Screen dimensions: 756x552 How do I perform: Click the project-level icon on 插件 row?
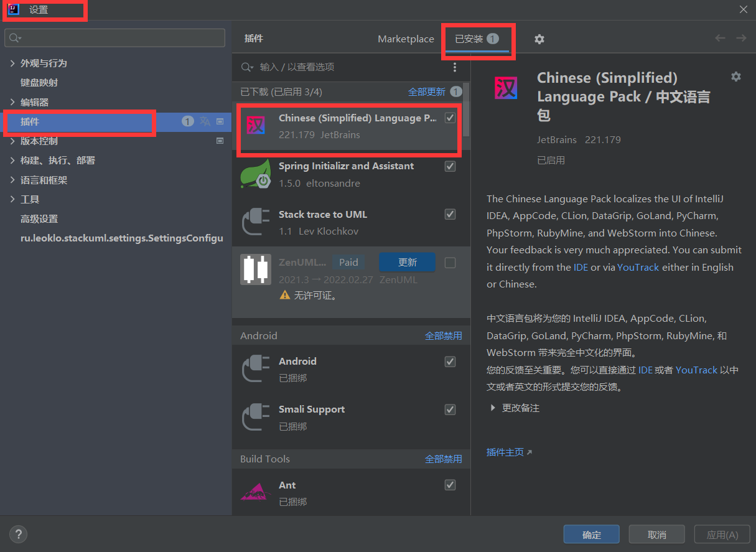tap(220, 121)
